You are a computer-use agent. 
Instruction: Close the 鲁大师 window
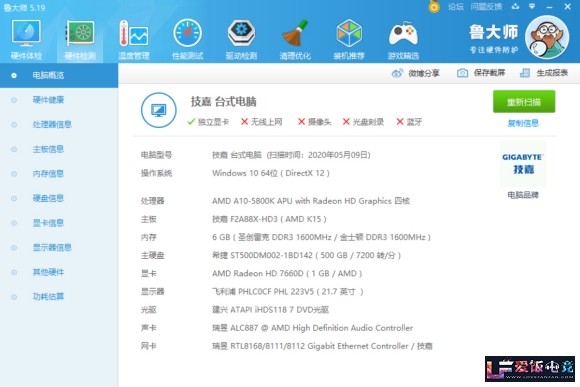click(567, 7)
